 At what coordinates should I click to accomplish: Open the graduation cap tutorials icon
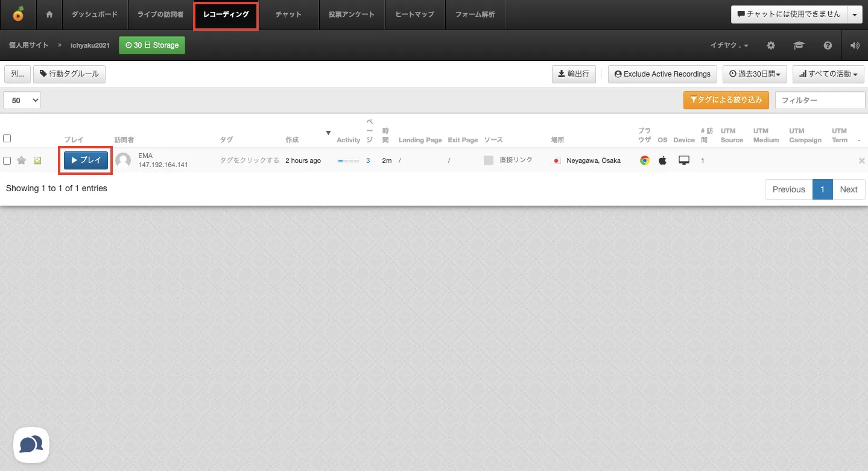(x=799, y=45)
